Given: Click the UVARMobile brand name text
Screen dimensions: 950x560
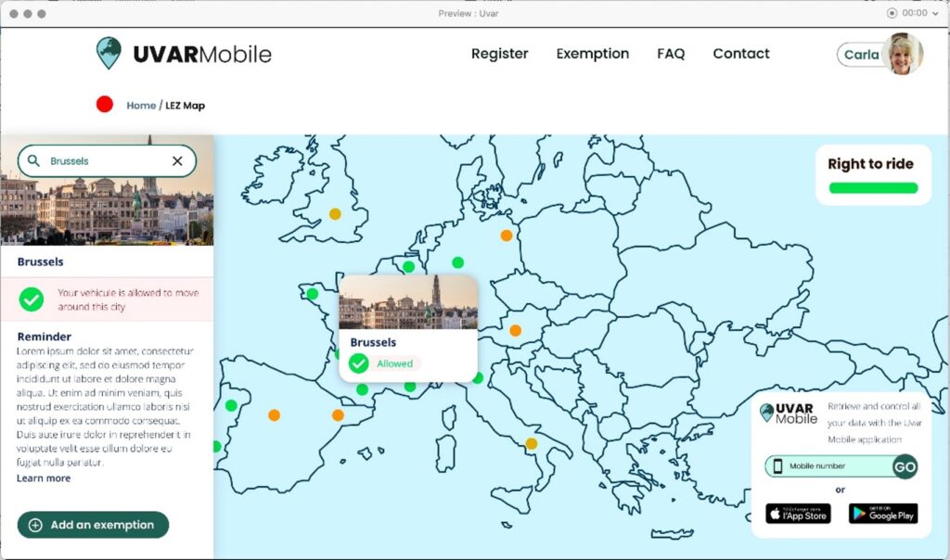Looking at the screenshot, I should click(202, 54).
